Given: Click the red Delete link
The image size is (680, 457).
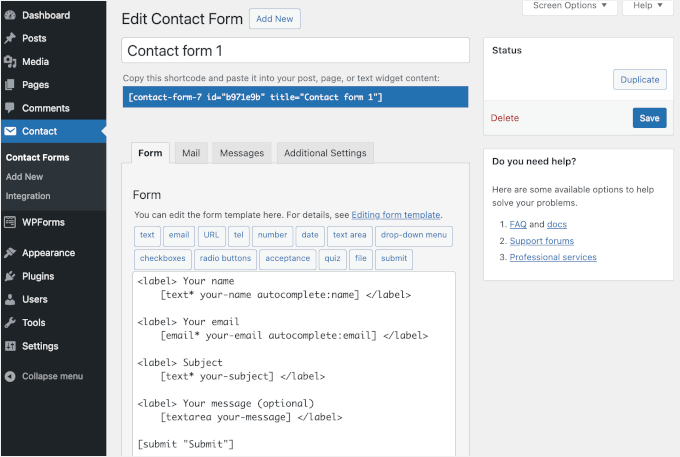Looking at the screenshot, I should click(x=504, y=118).
